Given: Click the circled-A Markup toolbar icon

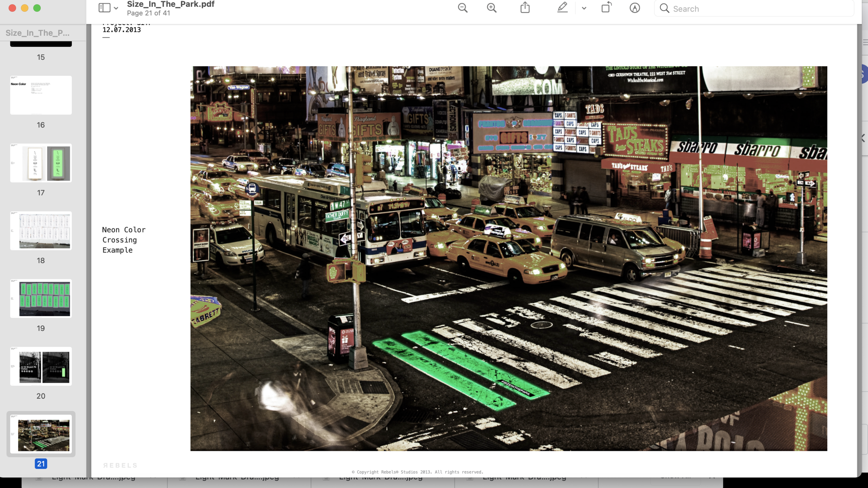Looking at the screenshot, I should pyautogui.click(x=635, y=8).
